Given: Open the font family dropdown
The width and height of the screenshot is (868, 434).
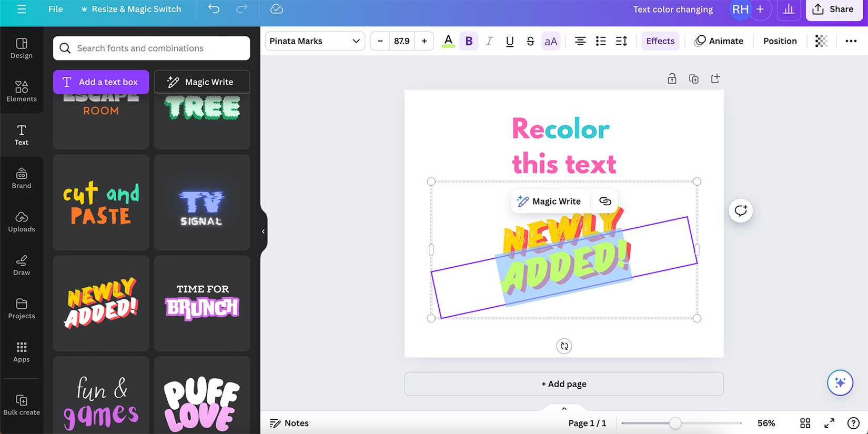Looking at the screenshot, I should tap(315, 41).
